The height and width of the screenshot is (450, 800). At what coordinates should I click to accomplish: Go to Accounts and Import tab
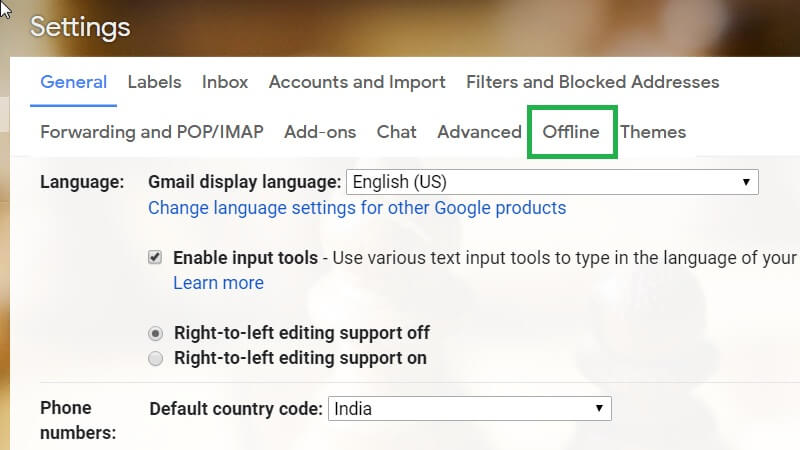click(x=357, y=82)
